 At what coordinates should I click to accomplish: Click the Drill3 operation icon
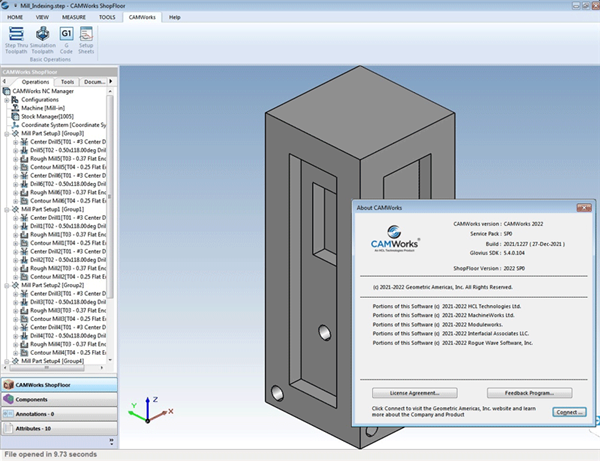pyautogui.click(x=24, y=302)
